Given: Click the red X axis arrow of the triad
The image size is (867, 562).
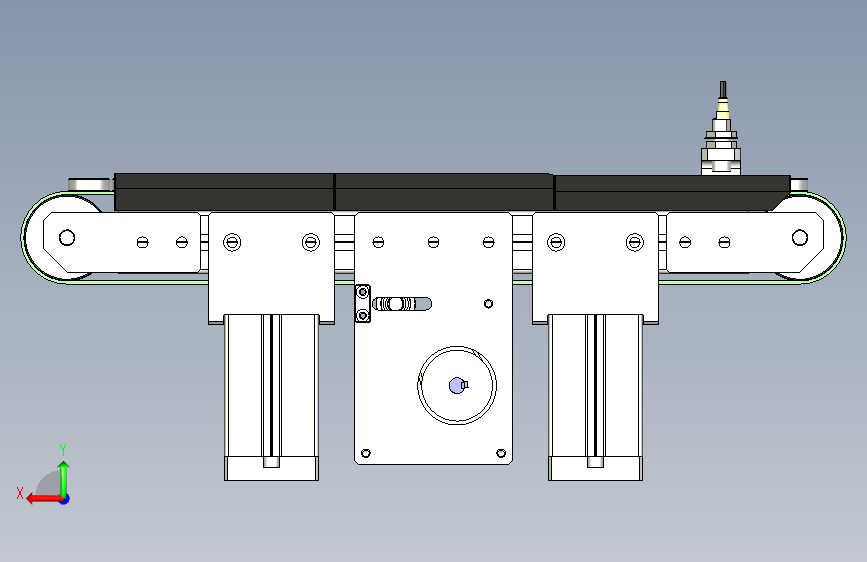Looking at the screenshot, I should (43, 499).
